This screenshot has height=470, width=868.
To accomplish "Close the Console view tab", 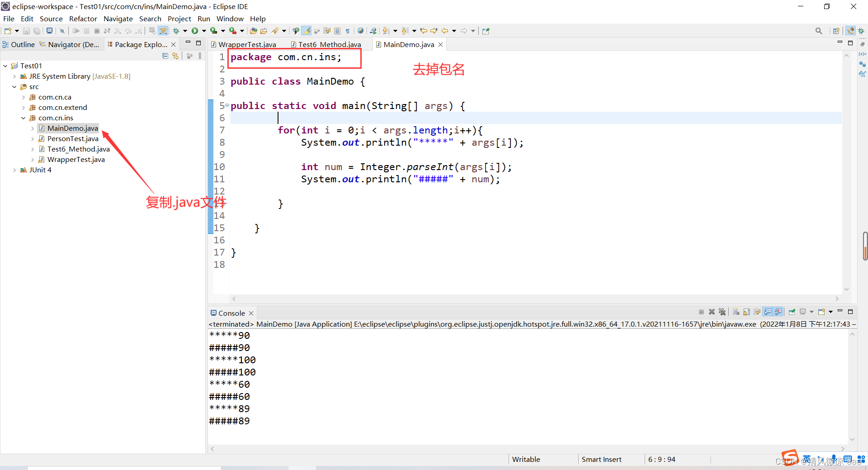I will pos(251,313).
